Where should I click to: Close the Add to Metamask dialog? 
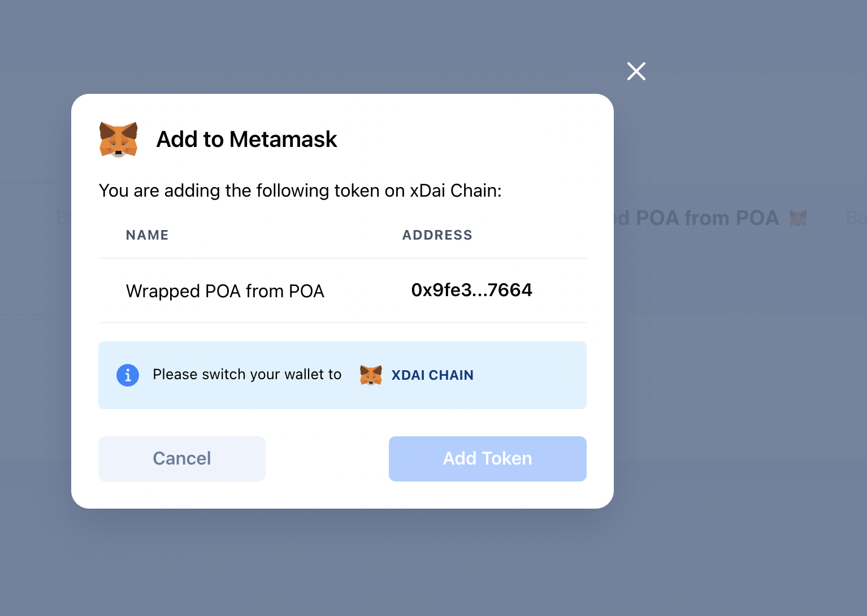pyautogui.click(x=636, y=71)
